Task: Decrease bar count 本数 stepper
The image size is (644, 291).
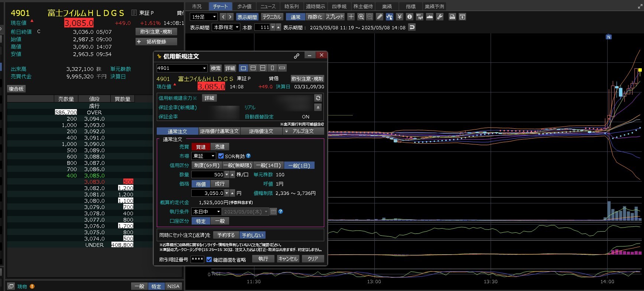Action: pyautogui.click(x=273, y=27)
